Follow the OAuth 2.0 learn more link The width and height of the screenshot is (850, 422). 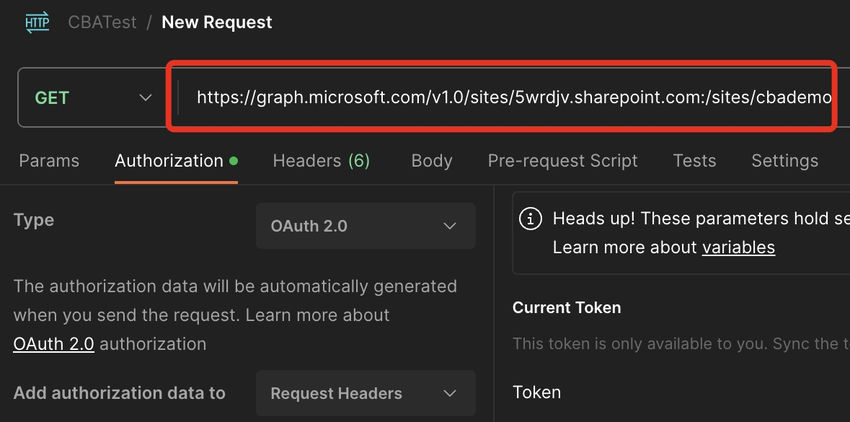click(54, 344)
